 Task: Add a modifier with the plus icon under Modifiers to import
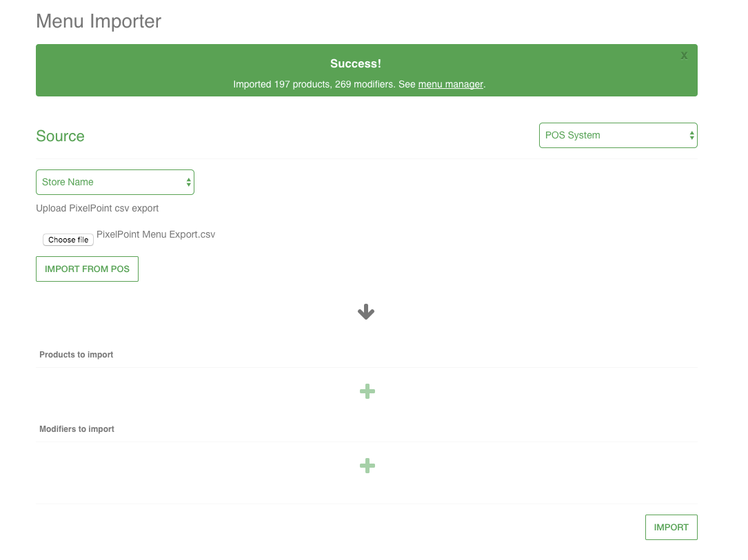[367, 466]
